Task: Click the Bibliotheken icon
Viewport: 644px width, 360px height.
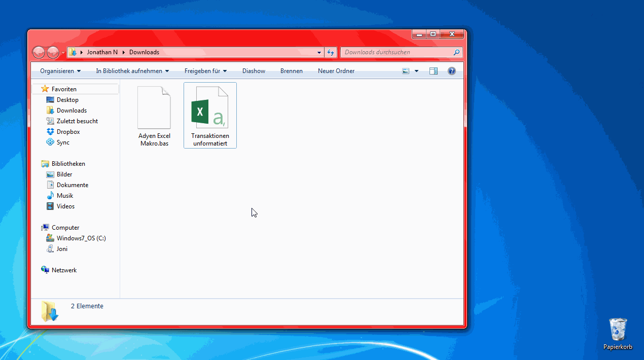Action: click(x=45, y=164)
